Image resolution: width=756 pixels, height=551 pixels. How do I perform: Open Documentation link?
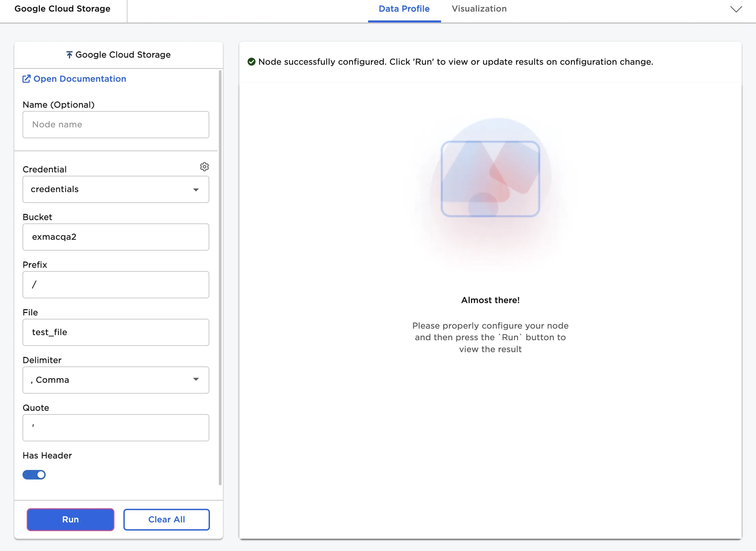(79, 79)
